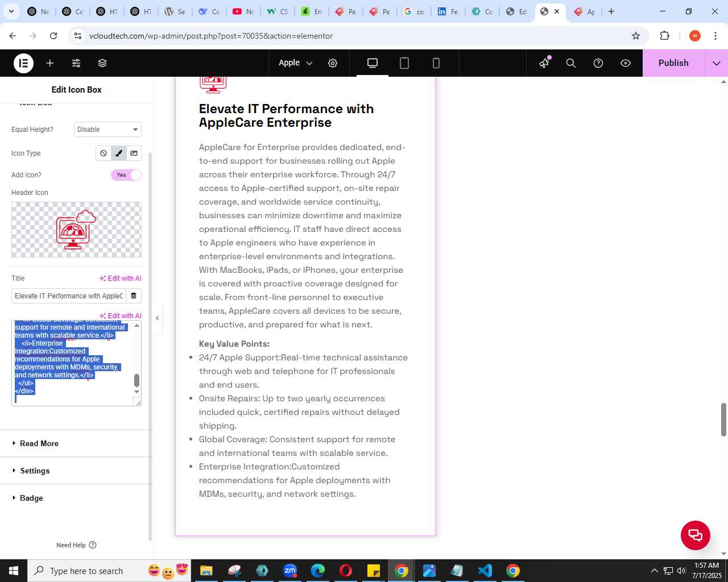
Task: Click the Title text input field
Action: [69, 296]
